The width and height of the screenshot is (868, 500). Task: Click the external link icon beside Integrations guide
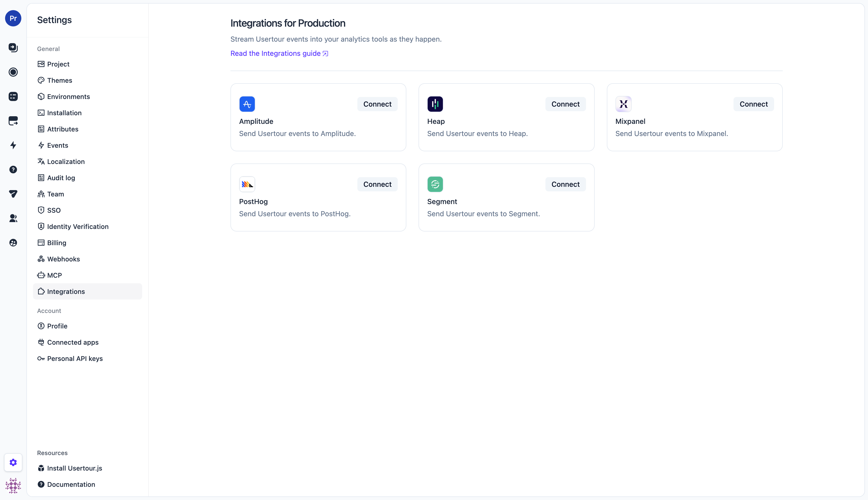tap(325, 54)
